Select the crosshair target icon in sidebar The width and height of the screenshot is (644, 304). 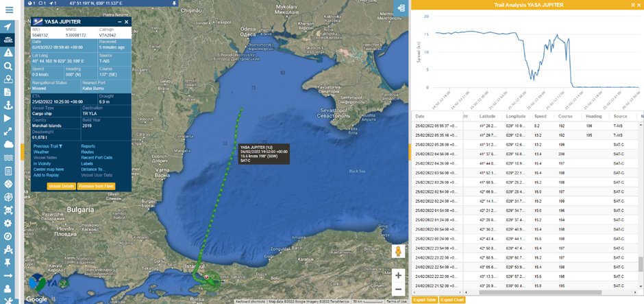click(x=8, y=184)
